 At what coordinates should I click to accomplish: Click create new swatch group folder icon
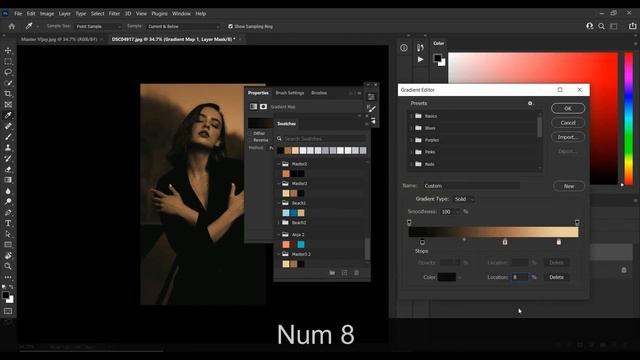tap(332, 273)
